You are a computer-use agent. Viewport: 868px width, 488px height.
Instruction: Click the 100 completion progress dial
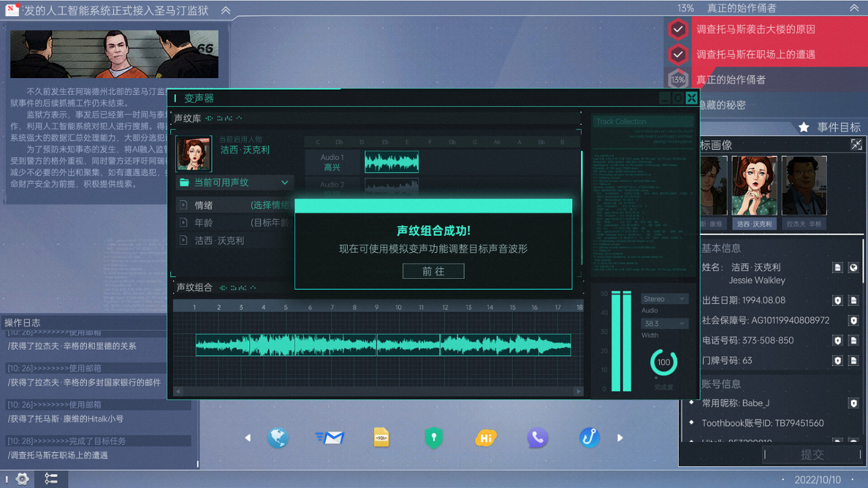[664, 361]
